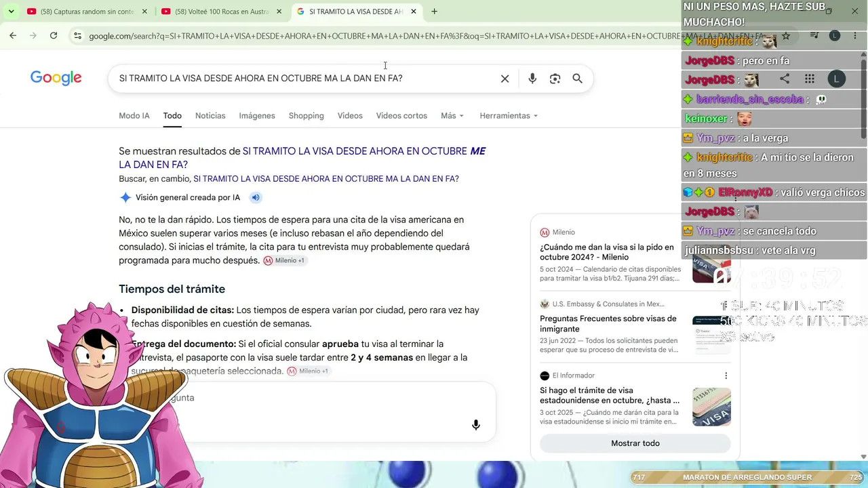The width and height of the screenshot is (868, 488).
Task: Go back with the browser back arrow
Action: click(13, 36)
